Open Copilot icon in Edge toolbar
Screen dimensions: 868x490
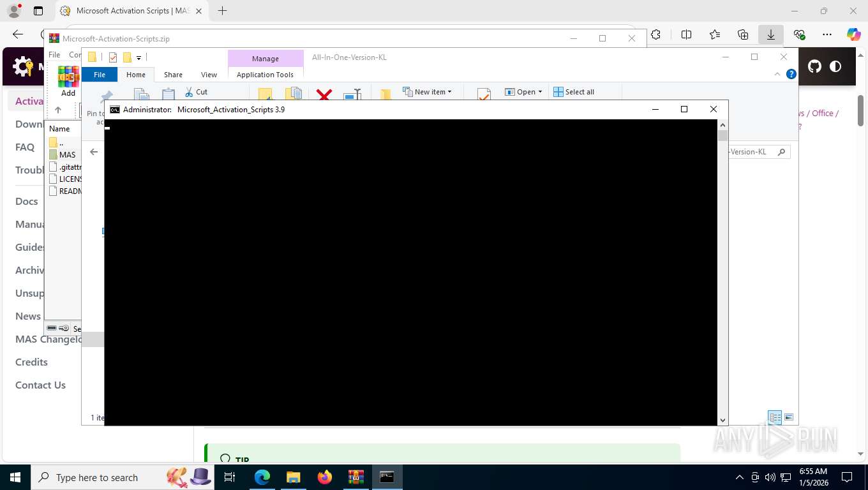853,35
